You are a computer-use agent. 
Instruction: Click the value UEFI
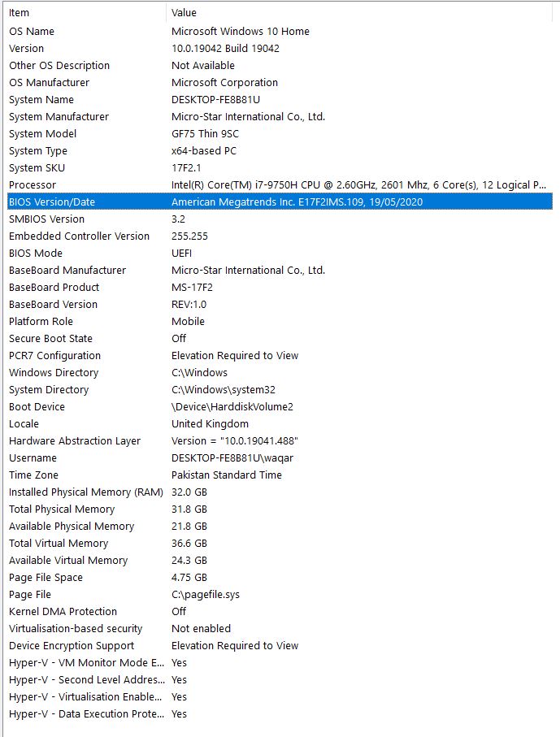(181, 254)
